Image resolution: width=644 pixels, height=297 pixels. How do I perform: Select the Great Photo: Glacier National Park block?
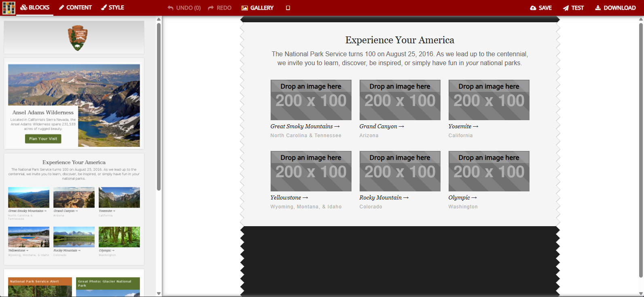(108, 287)
